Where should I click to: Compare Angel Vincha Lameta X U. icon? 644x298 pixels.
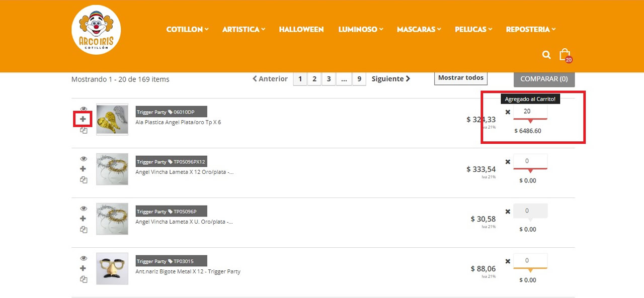(84, 230)
